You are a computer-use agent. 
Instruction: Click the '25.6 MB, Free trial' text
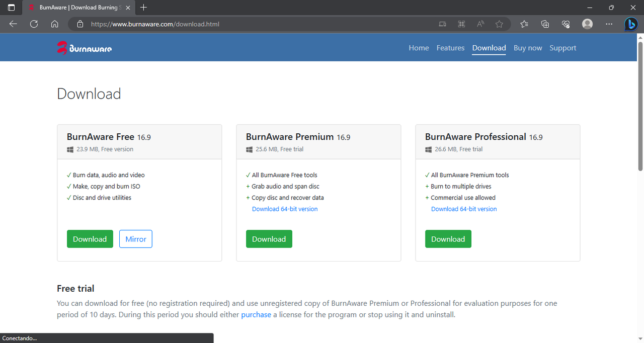pos(280,149)
